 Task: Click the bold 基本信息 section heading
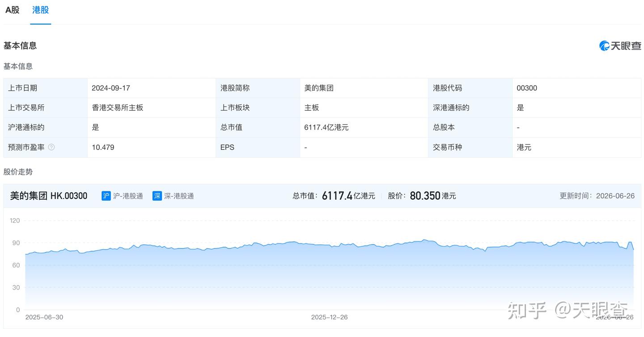click(x=20, y=46)
